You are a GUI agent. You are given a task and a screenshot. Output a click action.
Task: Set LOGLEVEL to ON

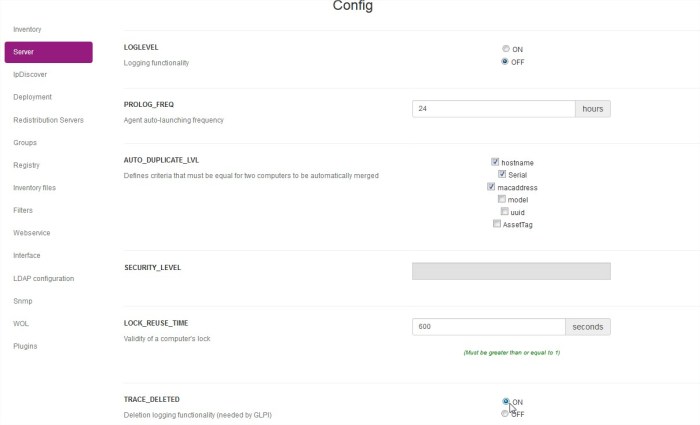[506, 48]
